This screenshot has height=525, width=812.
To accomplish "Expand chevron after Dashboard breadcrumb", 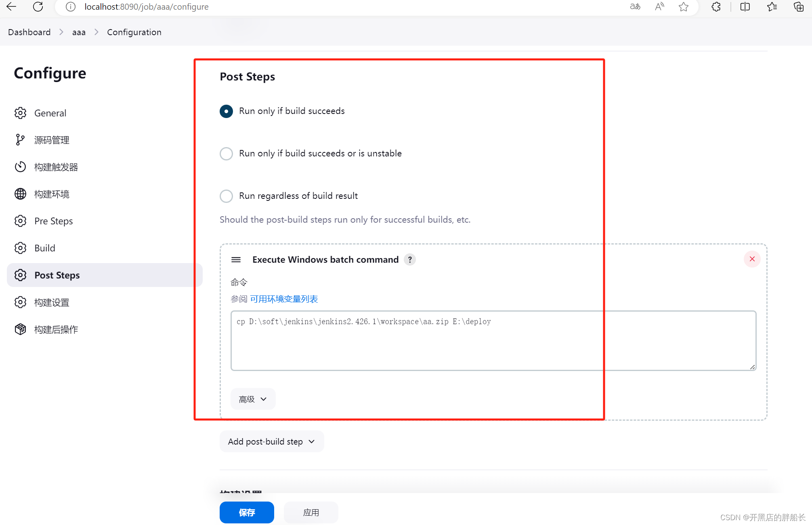I will tap(61, 32).
